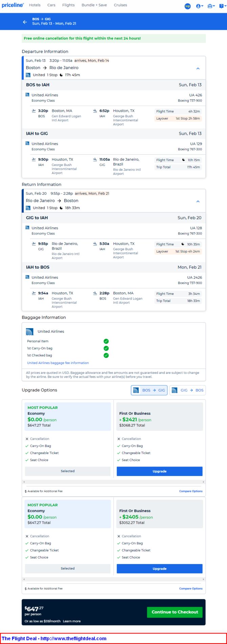This screenshot has width=227, height=644.
Task: Collapse the Boston to Rio departure details
Action: [x=198, y=68]
